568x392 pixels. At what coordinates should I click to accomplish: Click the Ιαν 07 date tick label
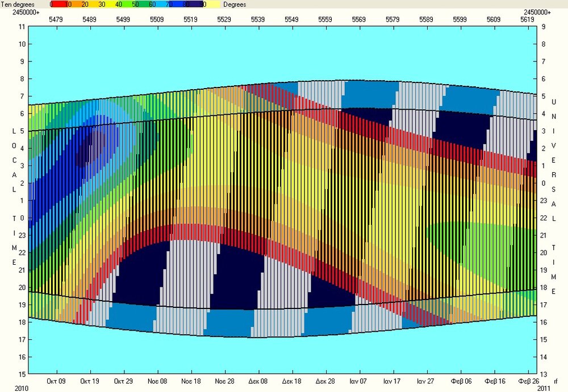click(x=358, y=381)
